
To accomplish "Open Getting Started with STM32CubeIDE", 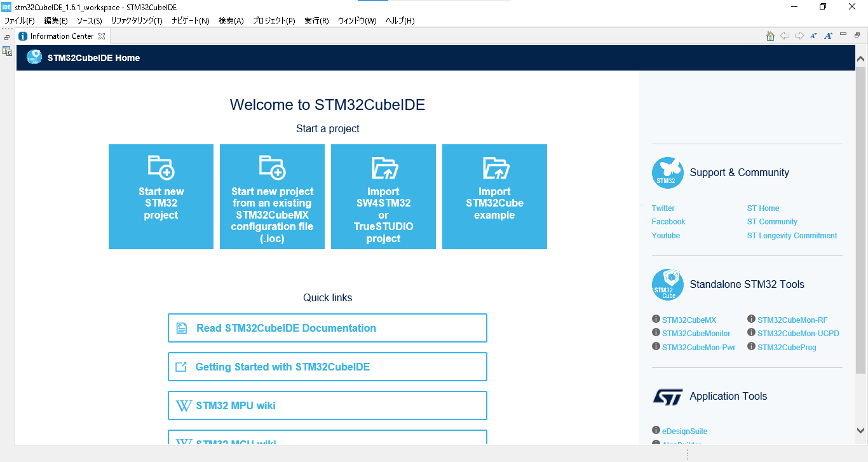I will click(x=327, y=367).
